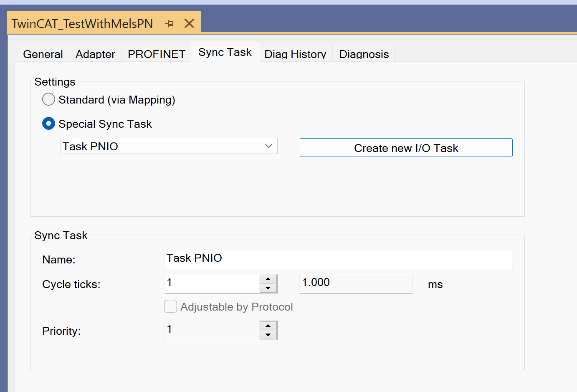The image size is (577, 392).
Task: Click Create new I/O Task button
Action: (406, 148)
